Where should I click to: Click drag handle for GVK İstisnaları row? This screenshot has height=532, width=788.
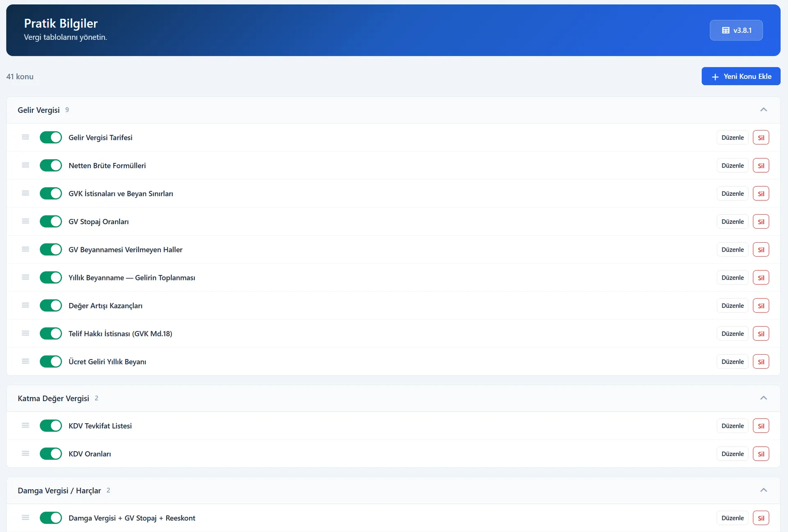(25, 193)
